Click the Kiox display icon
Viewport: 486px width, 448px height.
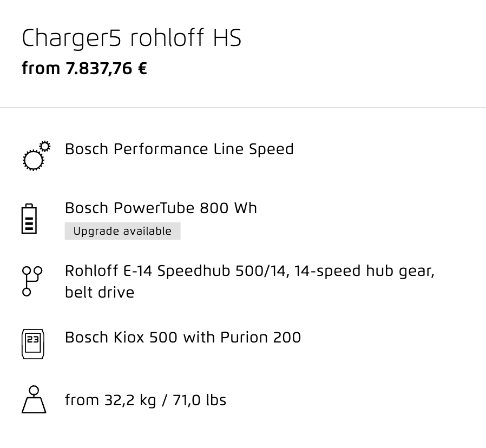[x=33, y=344]
